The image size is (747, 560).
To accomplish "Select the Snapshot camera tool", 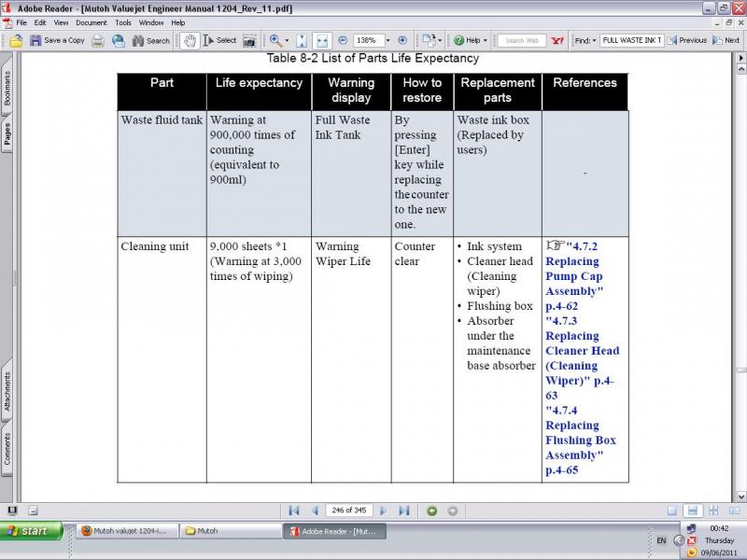I will pos(248,41).
